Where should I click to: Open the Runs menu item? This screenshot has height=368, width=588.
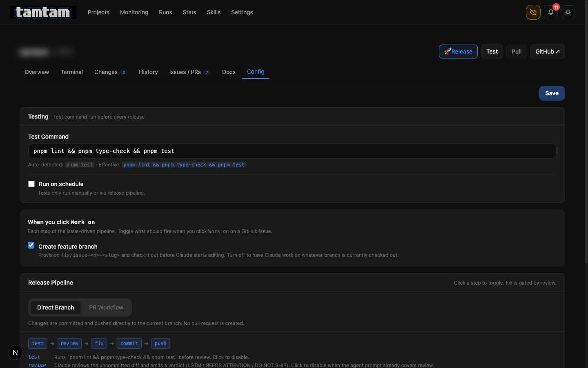(165, 12)
